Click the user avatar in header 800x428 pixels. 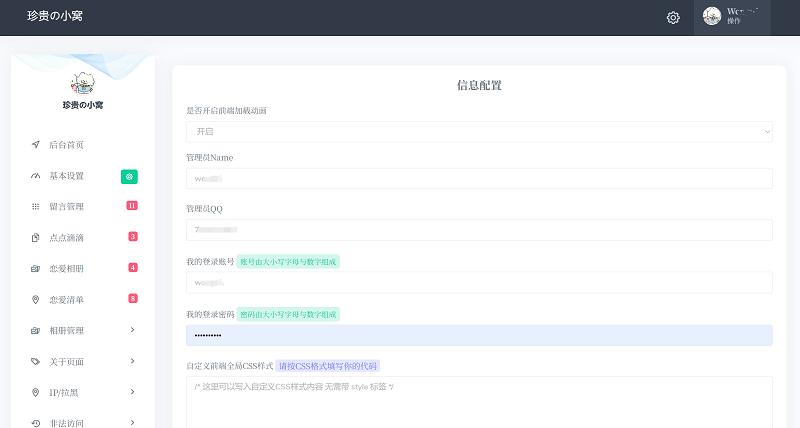coord(712,17)
